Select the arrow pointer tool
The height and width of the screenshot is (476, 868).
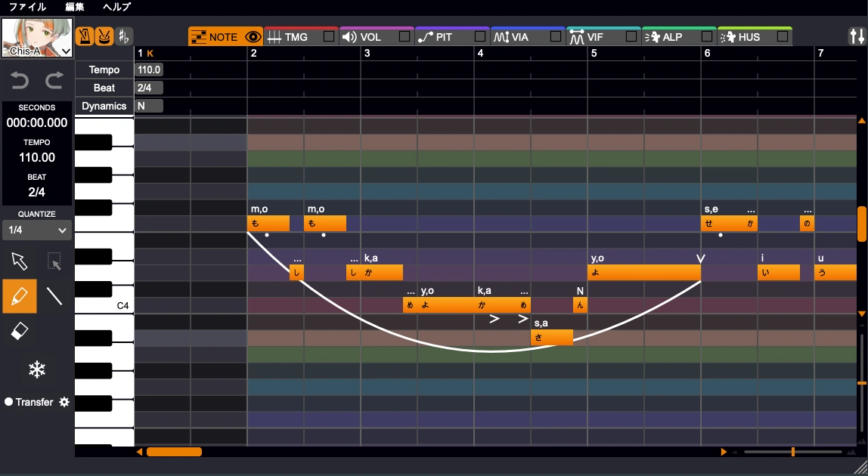[x=20, y=261]
